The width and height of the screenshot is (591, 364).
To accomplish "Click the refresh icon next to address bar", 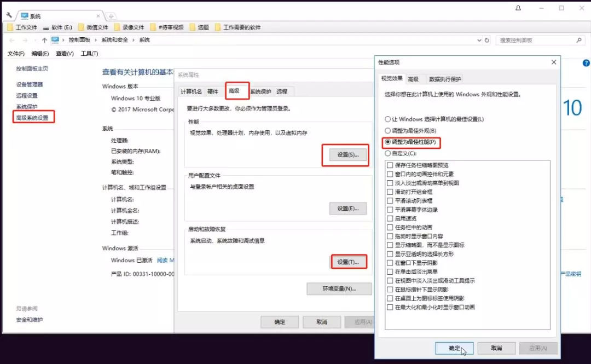I will pos(486,39).
